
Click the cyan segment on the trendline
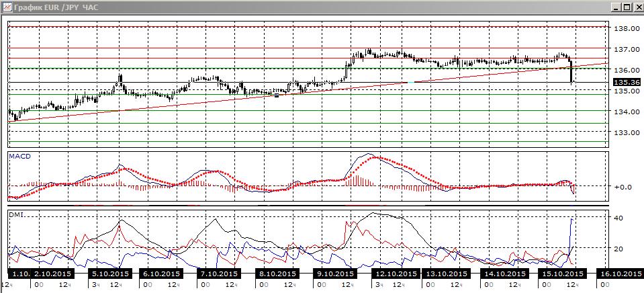[x=411, y=82]
